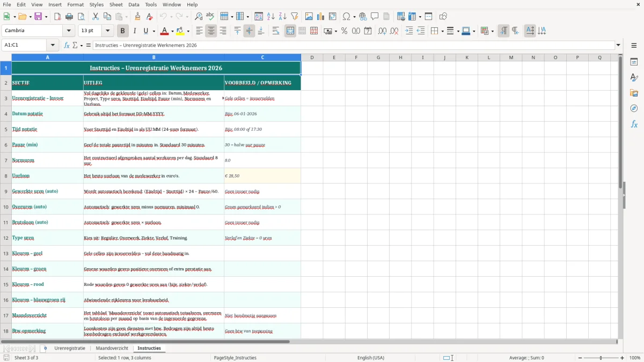The width and height of the screenshot is (644, 362).
Task: Click the Print icon
Action: pos(69,17)
